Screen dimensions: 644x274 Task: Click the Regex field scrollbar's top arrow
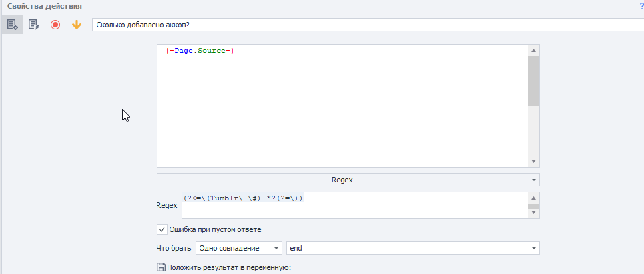click(533, 197)
